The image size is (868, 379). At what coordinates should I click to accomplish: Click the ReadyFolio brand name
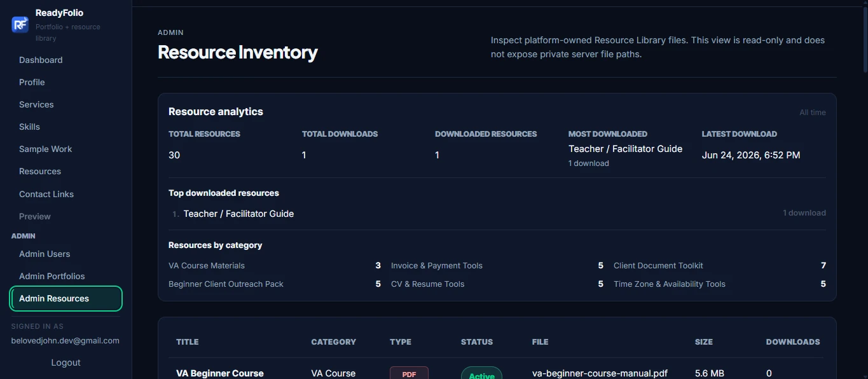59,13
